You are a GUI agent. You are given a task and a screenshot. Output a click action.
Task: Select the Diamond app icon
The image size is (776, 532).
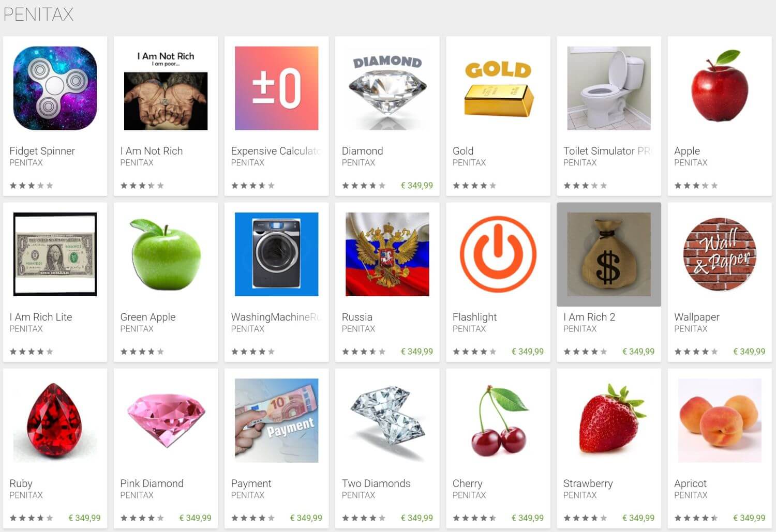pyautogui.click(x=387, y=88)
